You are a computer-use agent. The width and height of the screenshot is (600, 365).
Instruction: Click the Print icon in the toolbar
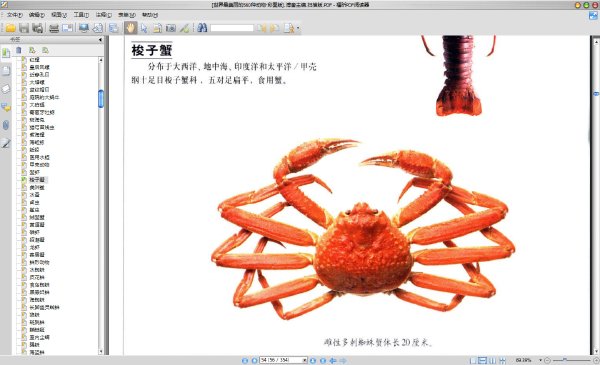pos(54,28)
